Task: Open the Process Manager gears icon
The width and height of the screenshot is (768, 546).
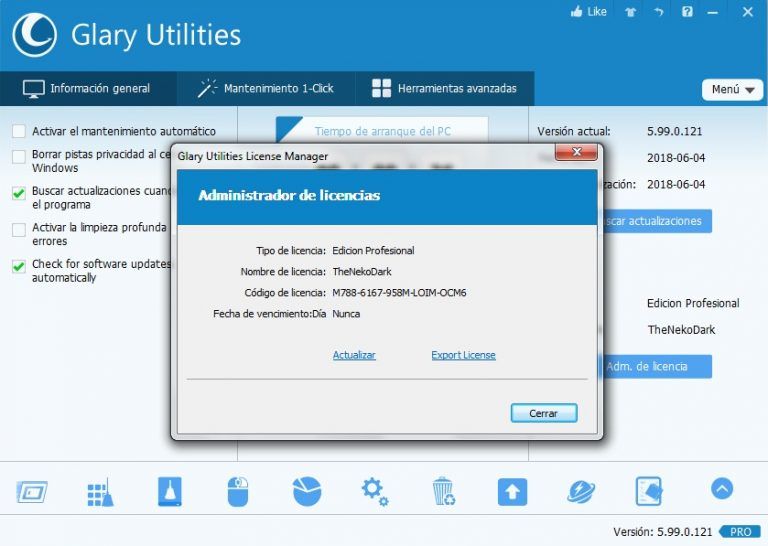Action: pyautogui.click(x=375, y=492)
